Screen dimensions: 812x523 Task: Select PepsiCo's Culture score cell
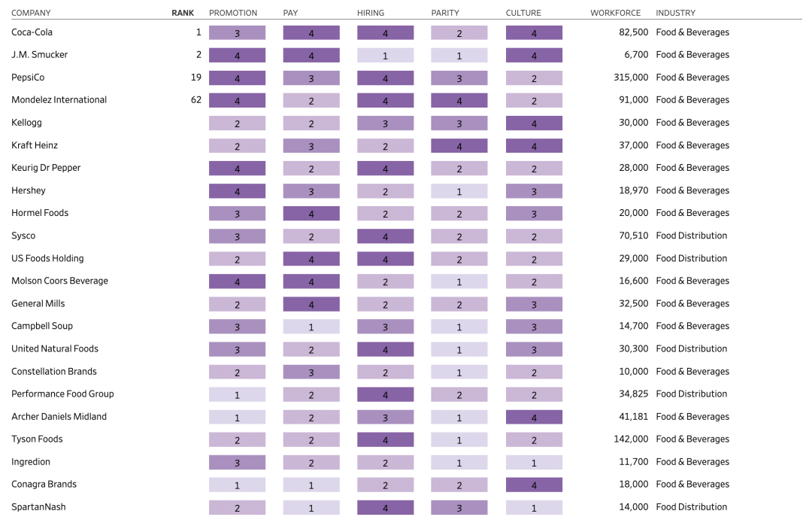point(534,78)
